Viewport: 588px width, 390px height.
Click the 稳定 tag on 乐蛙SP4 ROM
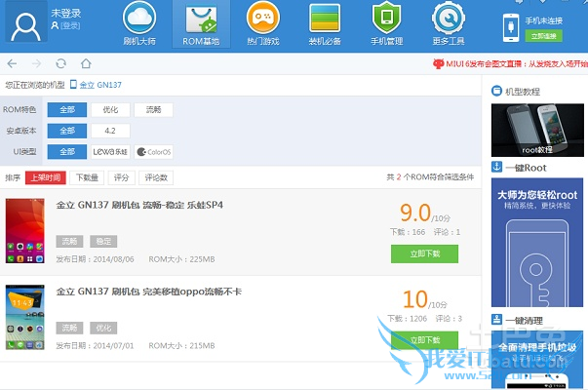coord(103,242)
